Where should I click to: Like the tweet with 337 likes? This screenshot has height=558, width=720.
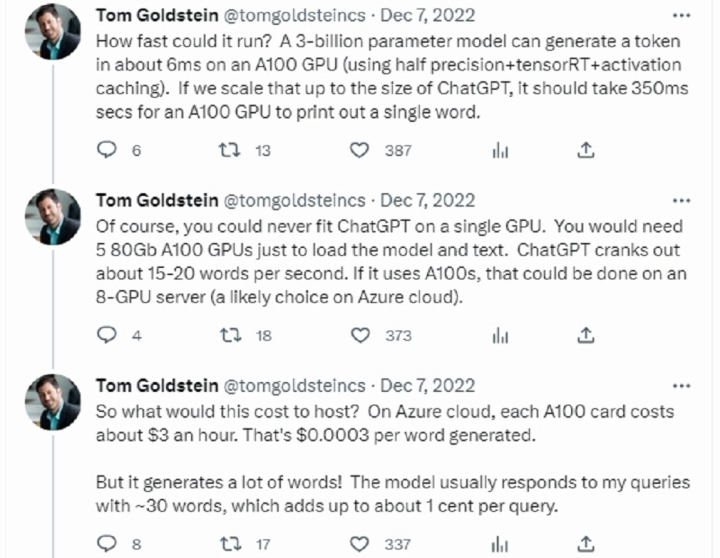[x=359, y=544]
